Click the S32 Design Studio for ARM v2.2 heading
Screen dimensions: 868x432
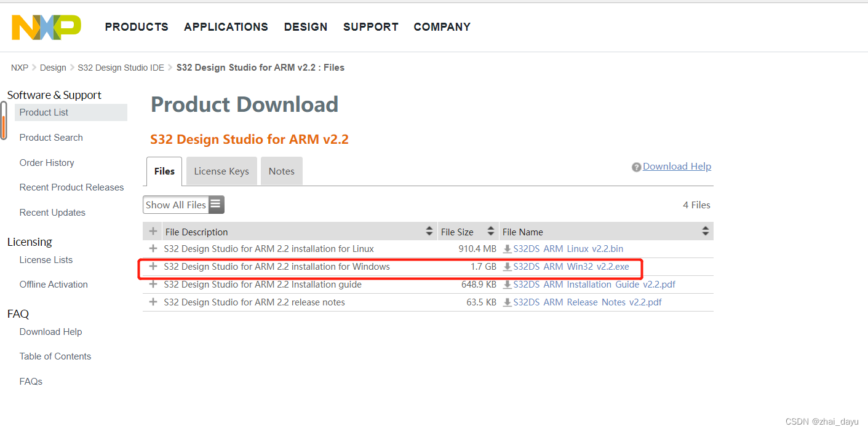pyautogui.click(x=249, y=139)
